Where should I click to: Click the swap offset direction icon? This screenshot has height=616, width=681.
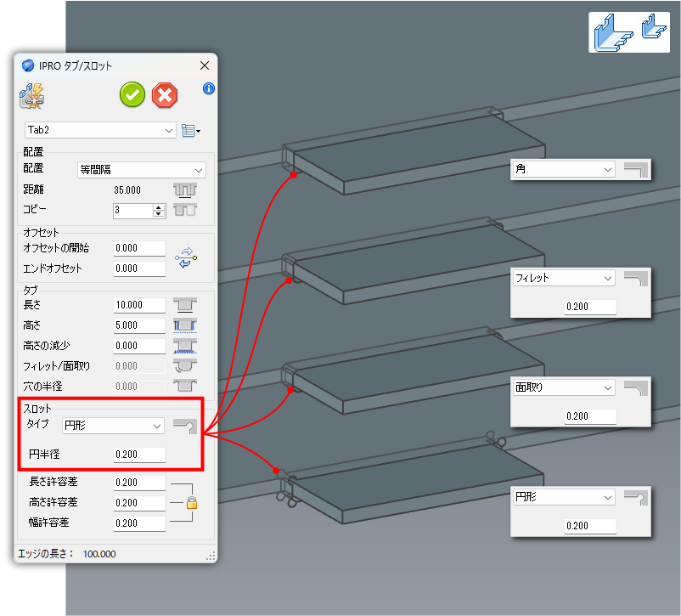tap(186, 257)
